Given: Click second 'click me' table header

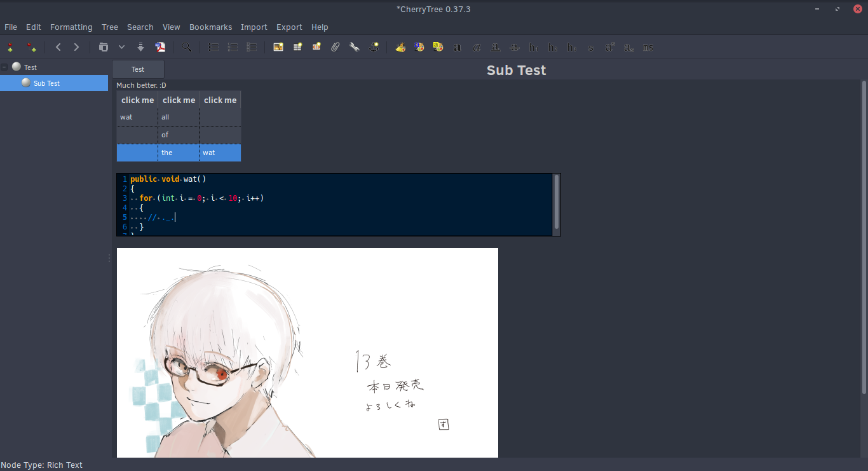Looking at the screenshot, I should 179,100.
